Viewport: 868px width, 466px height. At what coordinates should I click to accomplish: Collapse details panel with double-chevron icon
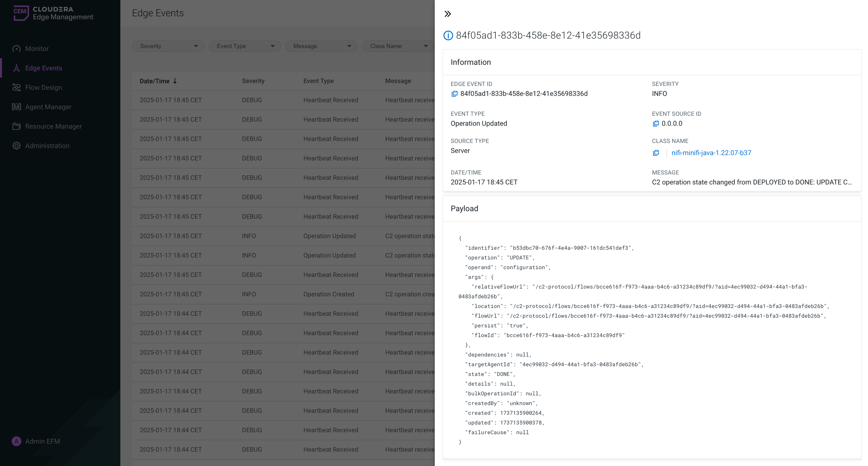pos(448,14)
